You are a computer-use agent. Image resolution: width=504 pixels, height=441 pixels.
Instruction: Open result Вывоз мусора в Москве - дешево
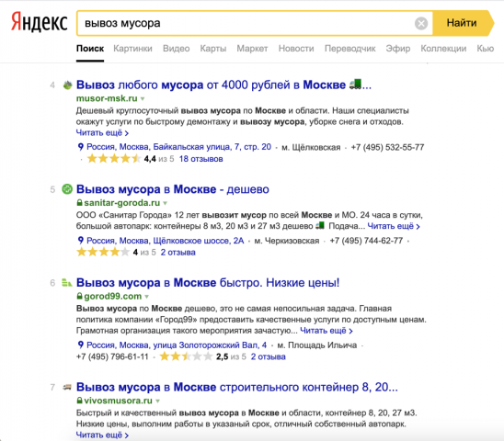coord(173,189)
